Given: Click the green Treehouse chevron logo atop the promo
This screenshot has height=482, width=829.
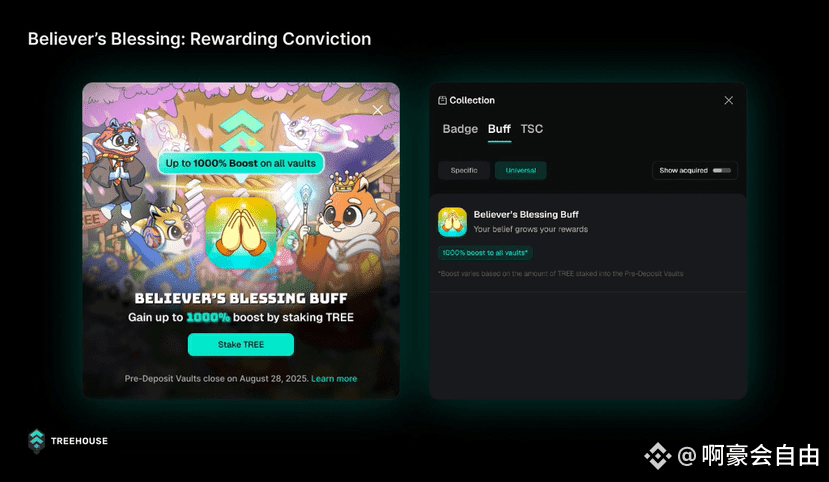Looking at the screenshot, I should [241, 130].
